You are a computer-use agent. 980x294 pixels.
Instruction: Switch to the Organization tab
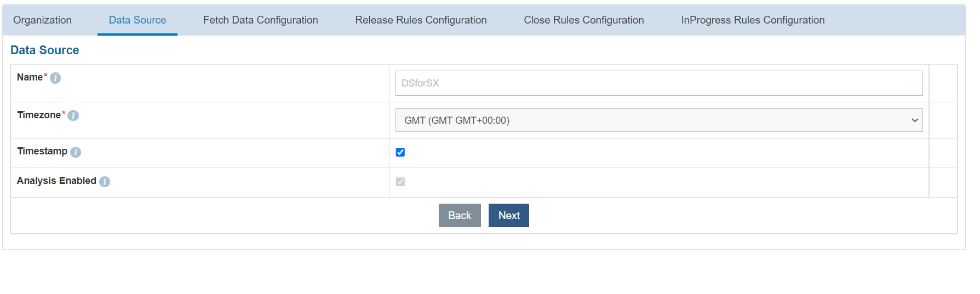click(x=42, y=20)
